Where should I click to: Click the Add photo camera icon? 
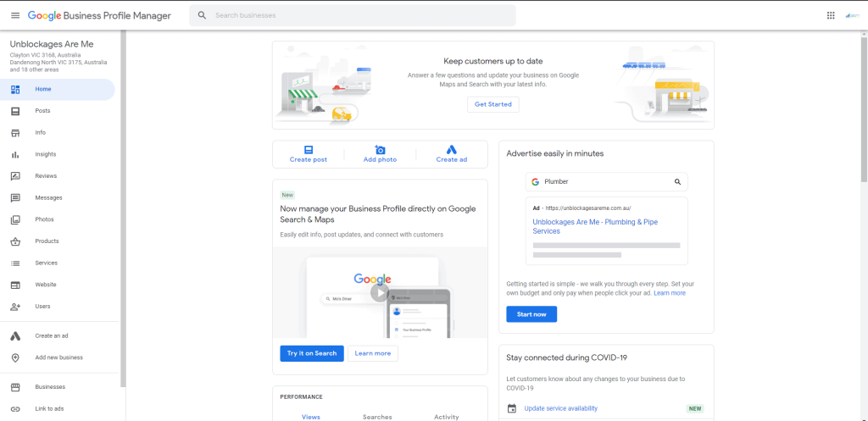point(380,149)
